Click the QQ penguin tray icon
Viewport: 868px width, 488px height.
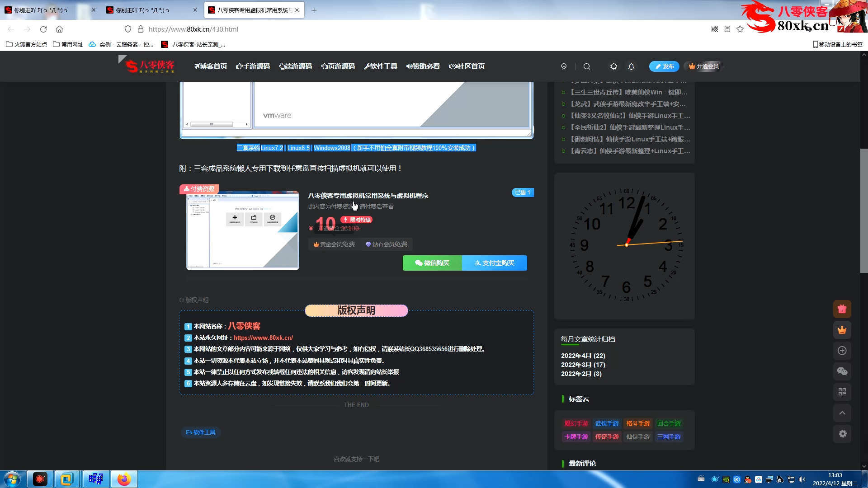[x=748, y=479]
